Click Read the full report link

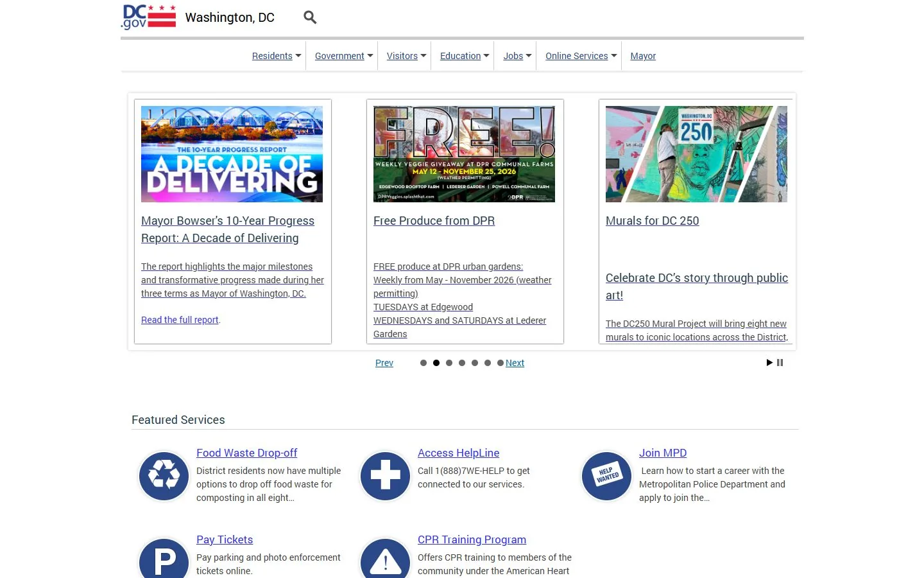(x=180, y=320)
